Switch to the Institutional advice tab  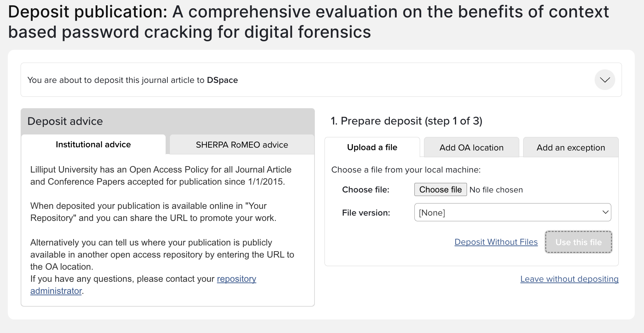[x=93, y=144]
